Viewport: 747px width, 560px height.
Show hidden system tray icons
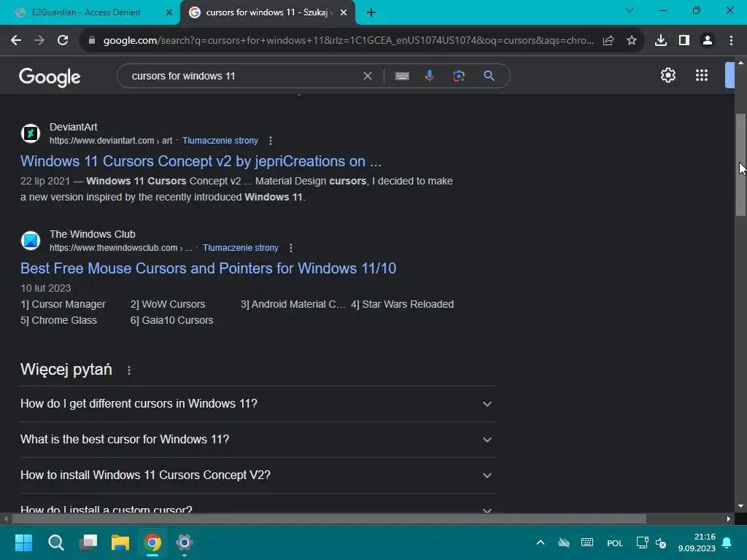[x=541, y=542]
